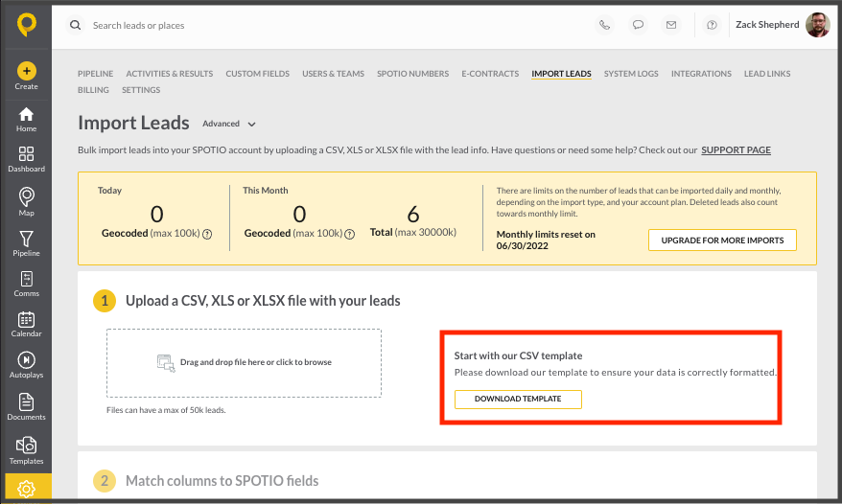This screenshot has height=504, width=842.
Task: Click Match columns to SPOTIO fields heading
Action: (x=222, y=481)
